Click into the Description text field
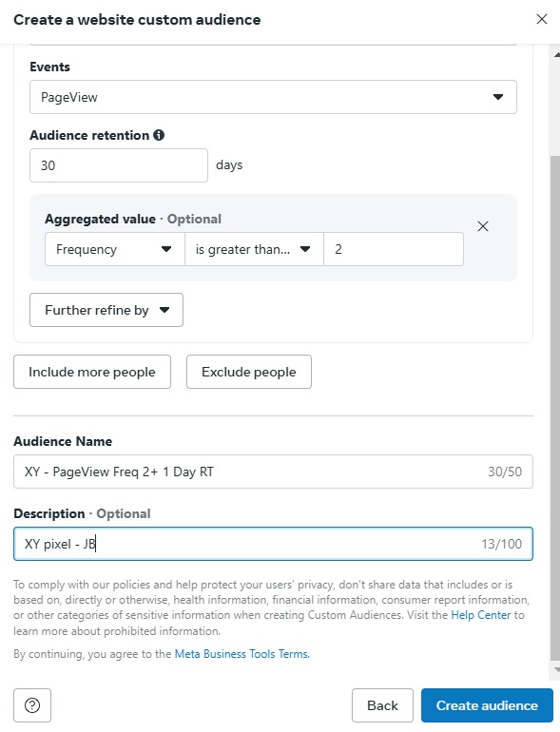Viewport: 560px width, 732px height. pyautogui.click(x=273, y=544)
